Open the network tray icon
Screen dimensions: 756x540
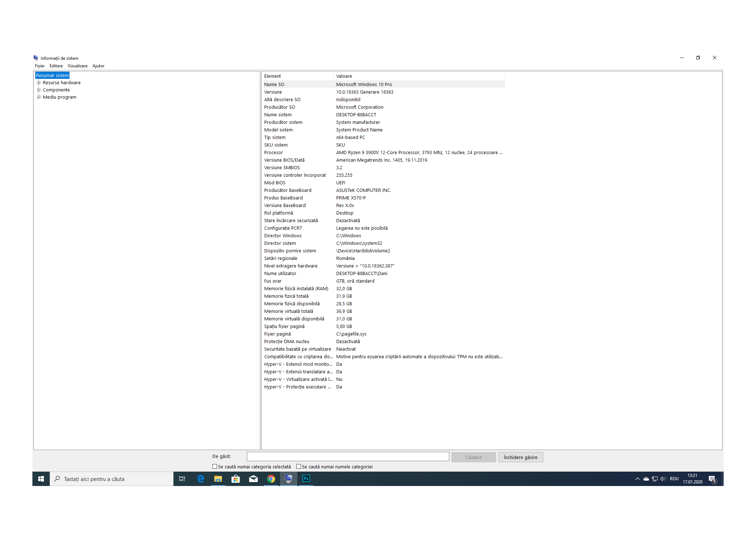[x=655, y=479]
